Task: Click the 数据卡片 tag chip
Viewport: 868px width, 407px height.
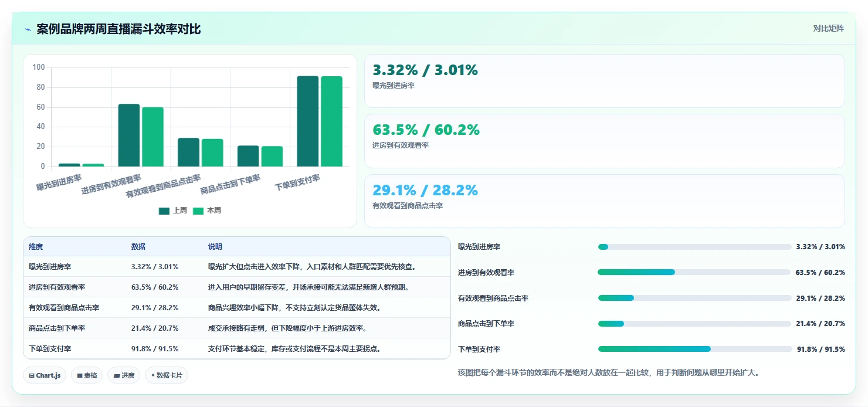Action: pos(167,375)
